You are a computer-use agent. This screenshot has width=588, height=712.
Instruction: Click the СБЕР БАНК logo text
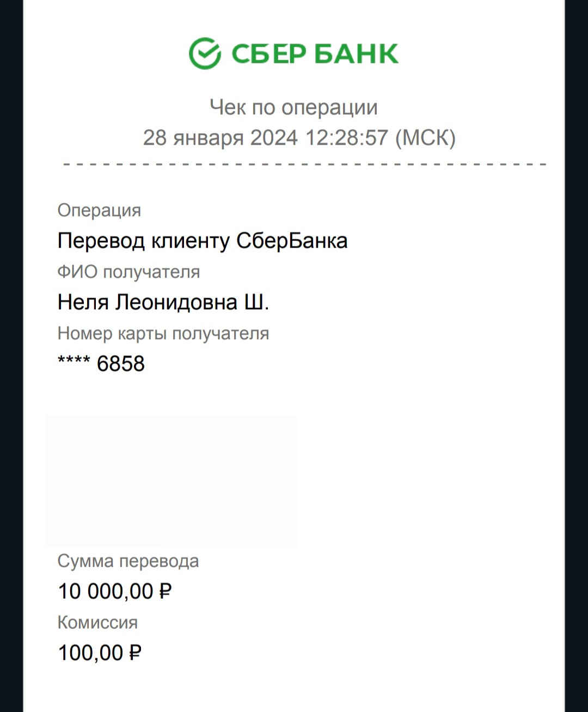315,53
